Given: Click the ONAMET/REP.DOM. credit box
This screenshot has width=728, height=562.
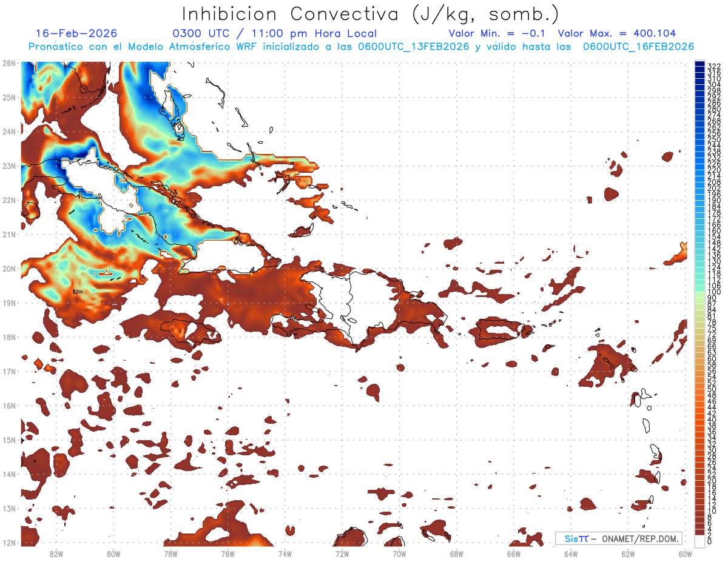Looking at the screenshot, I should click(619, 538).
